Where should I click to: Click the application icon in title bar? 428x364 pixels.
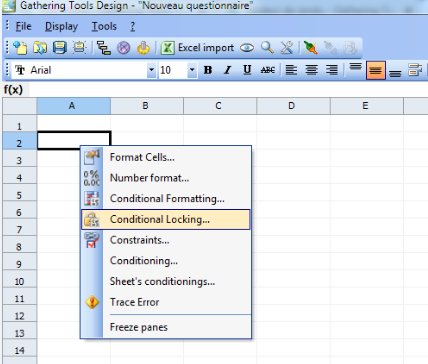[x=9, y=5]
